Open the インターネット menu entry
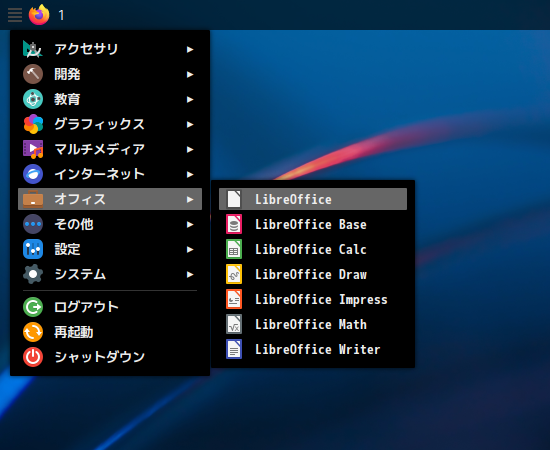Viewport: 550px width, 450px height. (110, 174)
